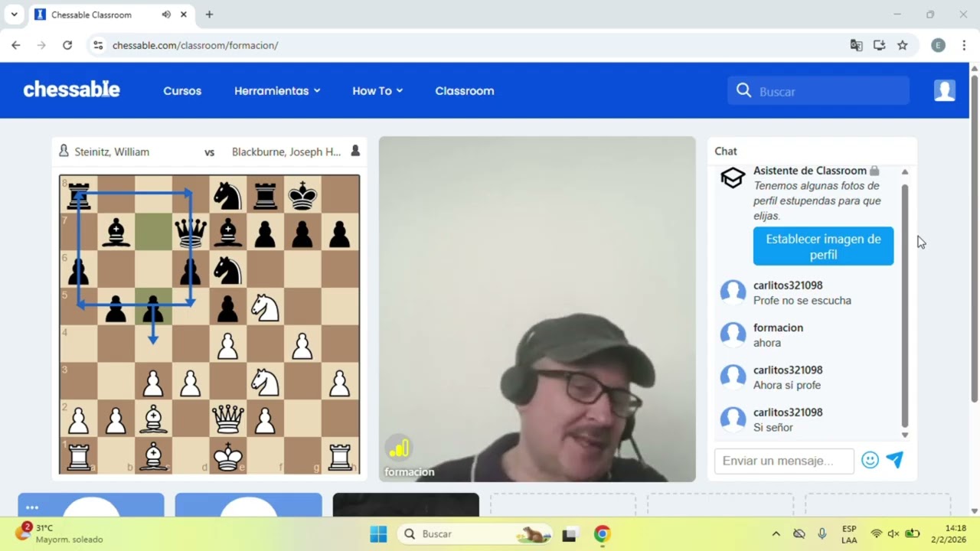Open Task View on the taskbar
Screen dimensions: 980x551
click(x=569, y=534)
